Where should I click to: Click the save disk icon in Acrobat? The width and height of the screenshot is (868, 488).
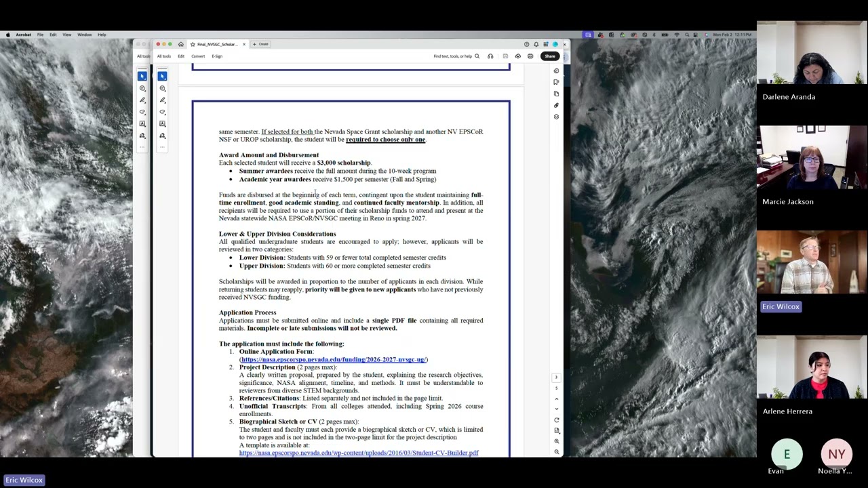(505, 56)
